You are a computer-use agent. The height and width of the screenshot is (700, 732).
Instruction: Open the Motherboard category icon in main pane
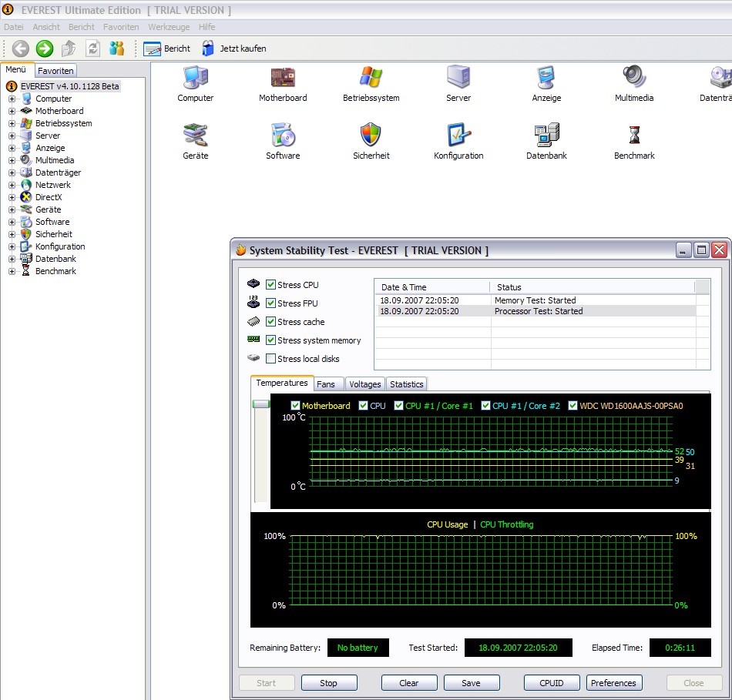pyautogui.click(x=283, y=77)
